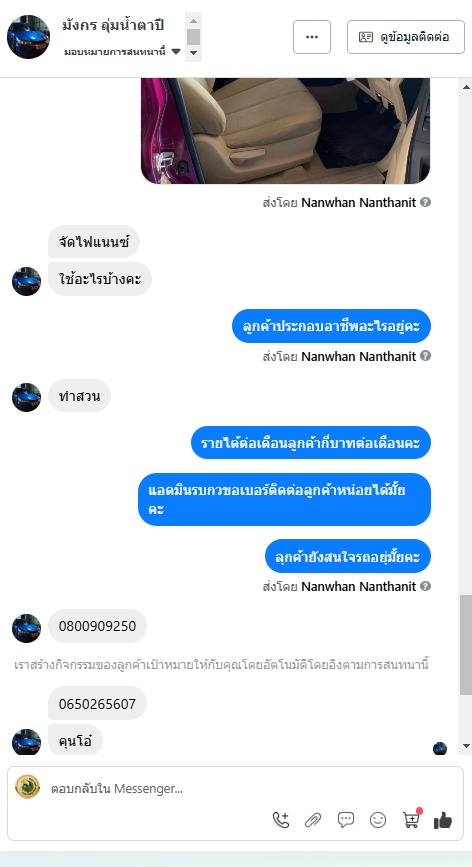Screen dimensions: 472x867
Task: Open the emoji picker smiley icon
Action: point(378,820)
